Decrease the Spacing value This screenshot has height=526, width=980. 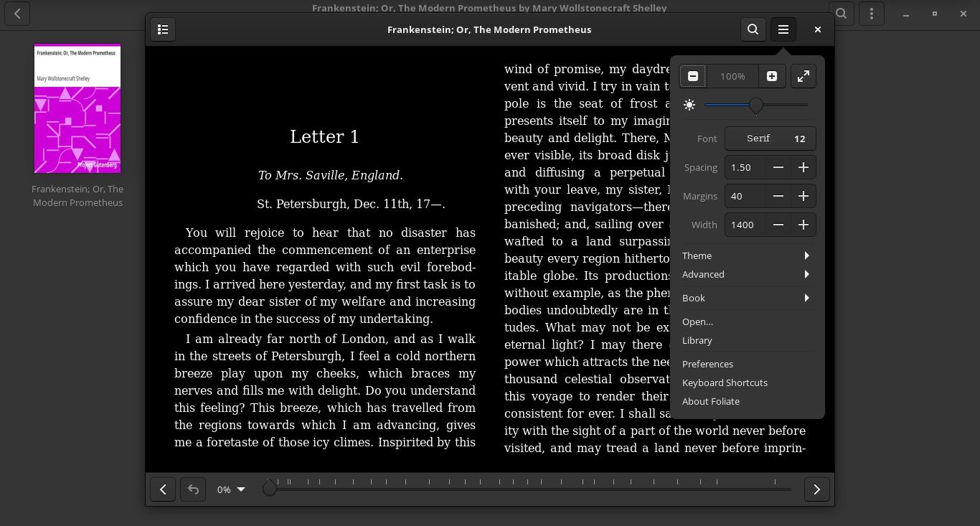tap(778, 167)
